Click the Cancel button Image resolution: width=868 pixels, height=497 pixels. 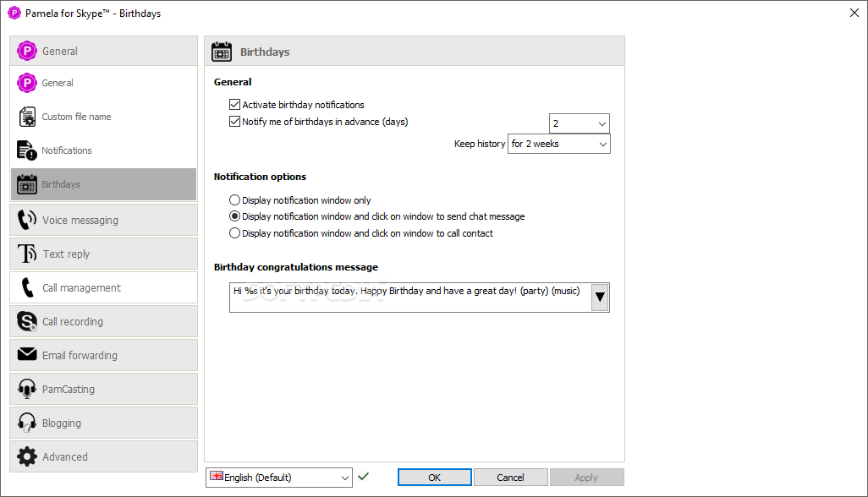click(x=510, y=477)
